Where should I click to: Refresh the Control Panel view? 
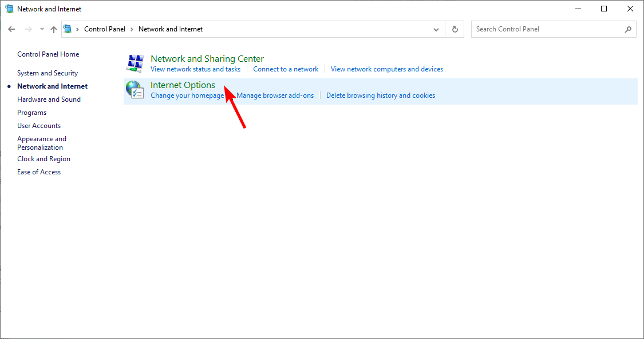[455, 29]
